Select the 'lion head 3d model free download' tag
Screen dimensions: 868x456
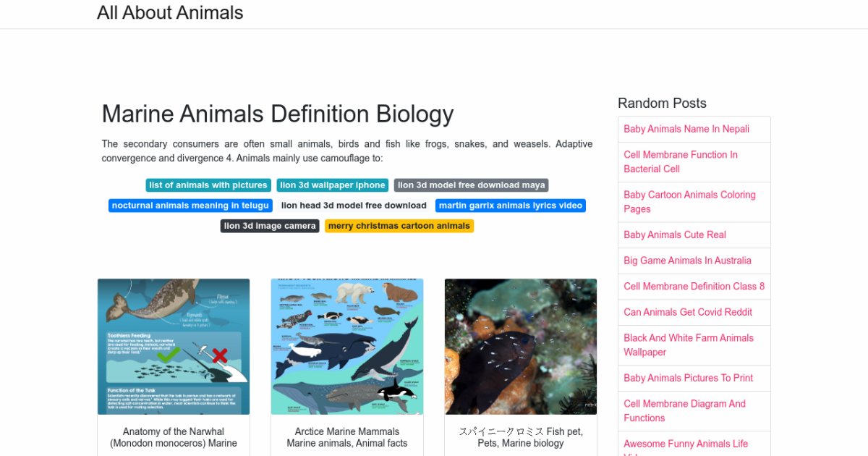[x=354, y=206]
